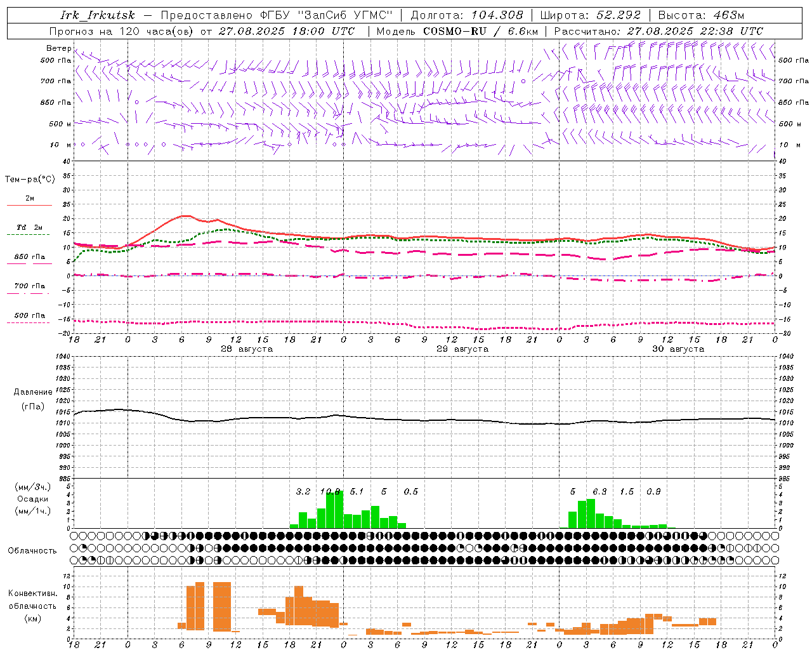This screenshot has height=650, width=812.
Task: Click the 10.9 precipitation total
Action: pyautogui.click(x=331, y=492)
